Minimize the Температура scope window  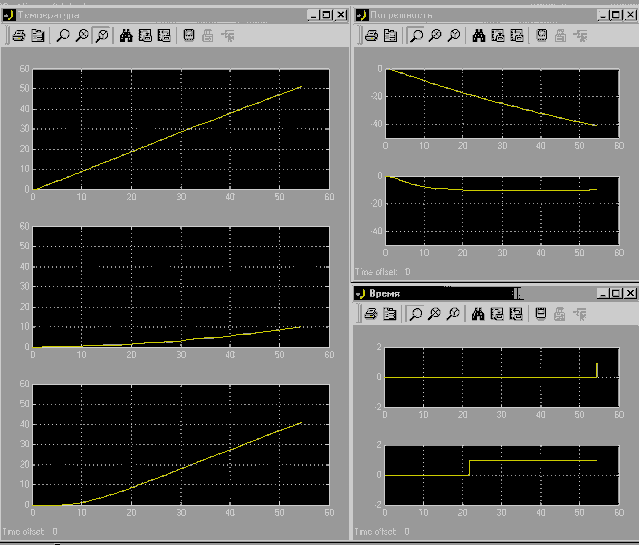(312, 14)
